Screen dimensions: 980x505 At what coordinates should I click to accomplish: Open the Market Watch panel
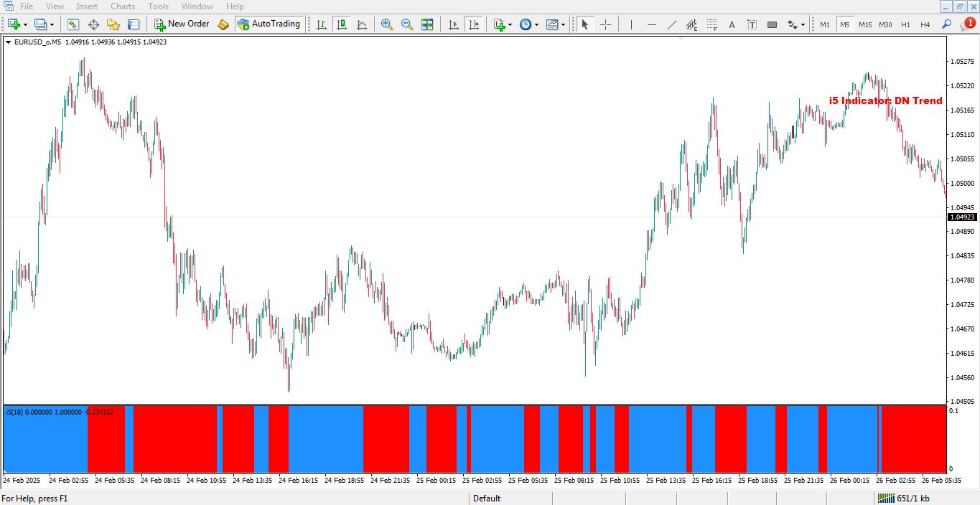(x=73, y=24)
